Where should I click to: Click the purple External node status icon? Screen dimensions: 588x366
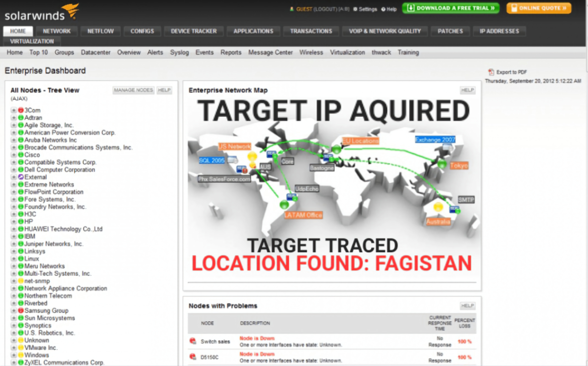tap(21, 177)
